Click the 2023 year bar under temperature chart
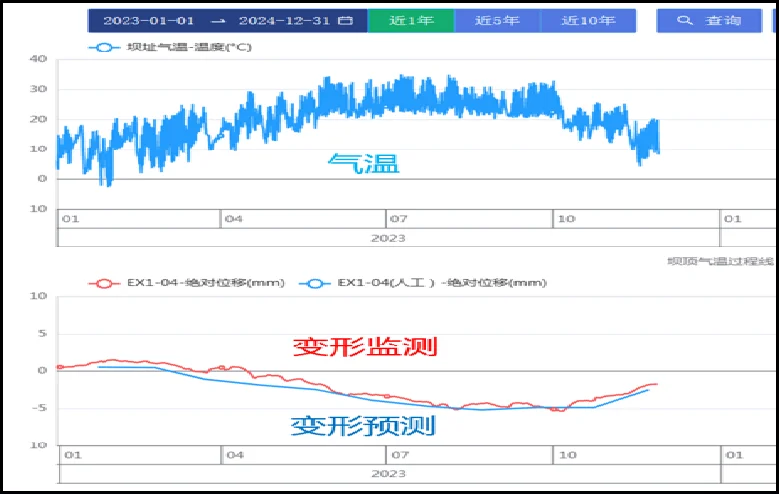The width and height of the screenshot is (781, 495). (387, 238)
